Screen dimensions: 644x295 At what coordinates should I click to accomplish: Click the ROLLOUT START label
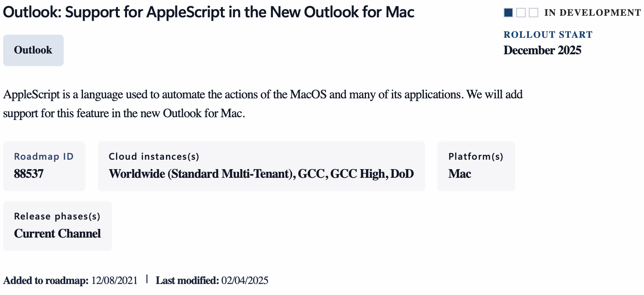click(x=548, y=35)
